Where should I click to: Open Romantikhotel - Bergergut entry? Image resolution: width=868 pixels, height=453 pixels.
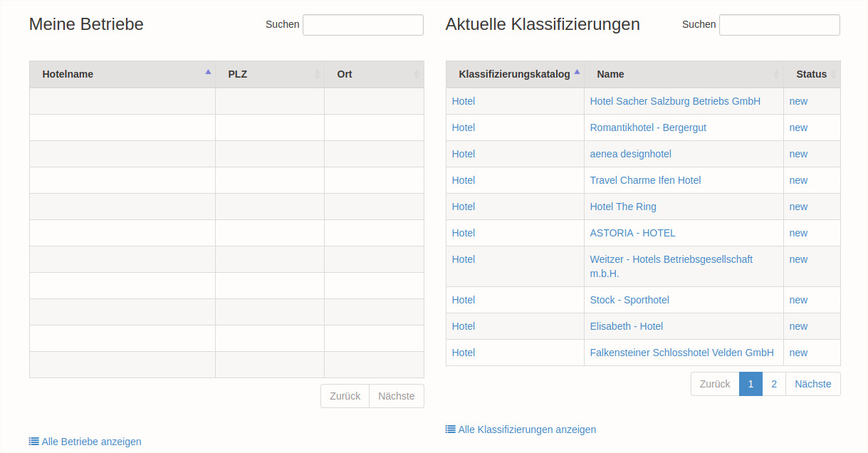point(648,127)
